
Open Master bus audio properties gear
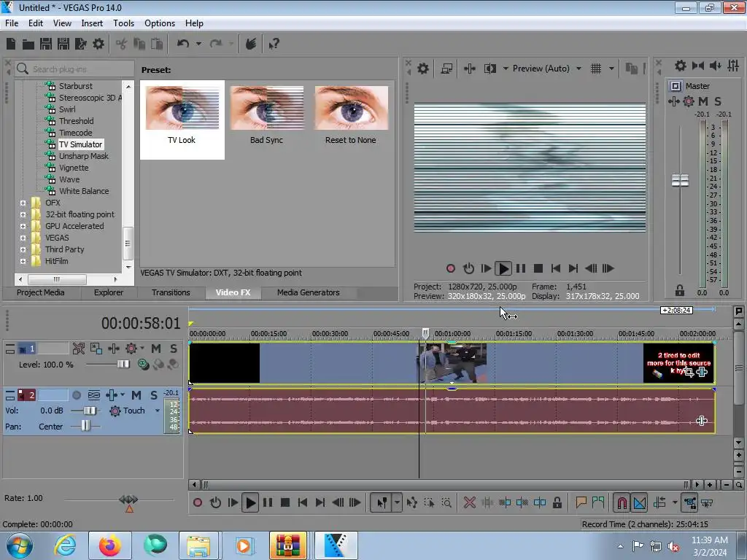coord(681,66)
